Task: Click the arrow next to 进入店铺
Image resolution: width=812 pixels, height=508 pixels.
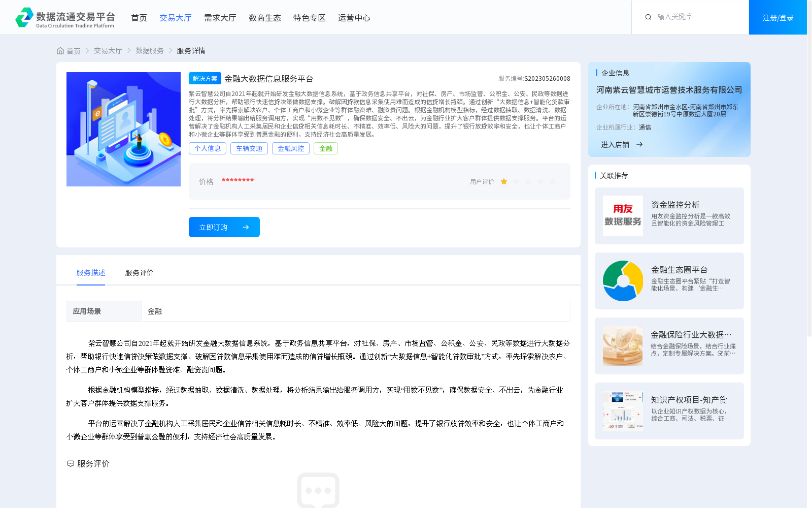Action: click(639, 145)
